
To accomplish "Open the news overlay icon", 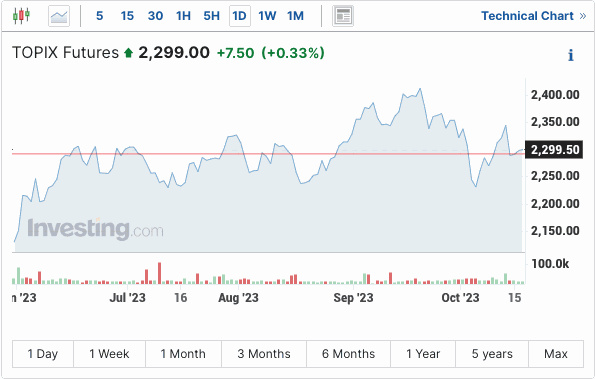I will tap(343, 16).
